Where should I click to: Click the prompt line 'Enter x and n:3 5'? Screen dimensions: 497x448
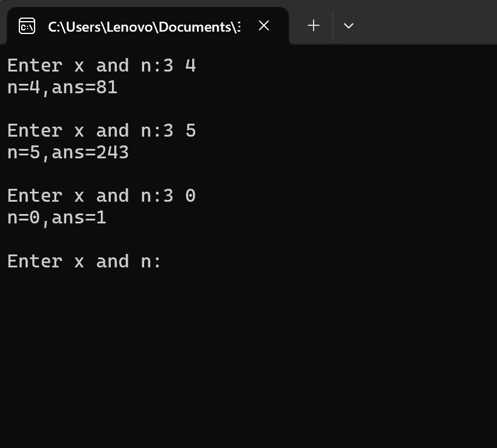pos(102,131)
